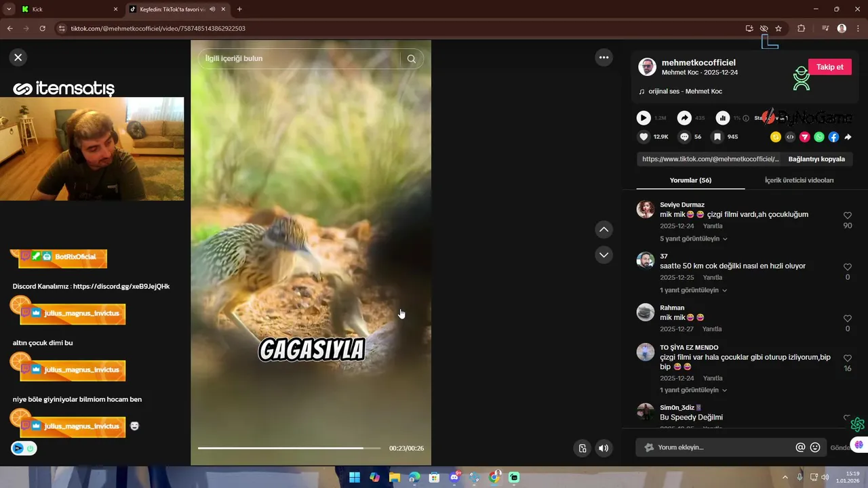Click the yellow repost icon
This screenshot has width=868, height=488.
[776, 137]
